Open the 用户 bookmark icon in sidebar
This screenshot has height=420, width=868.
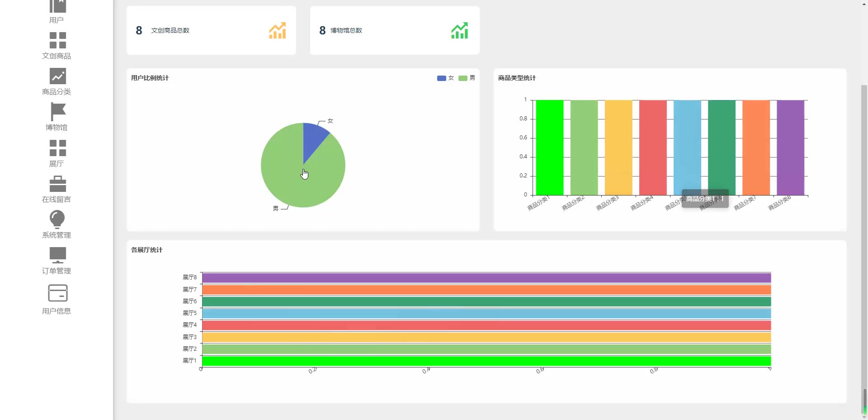point(57,6)
